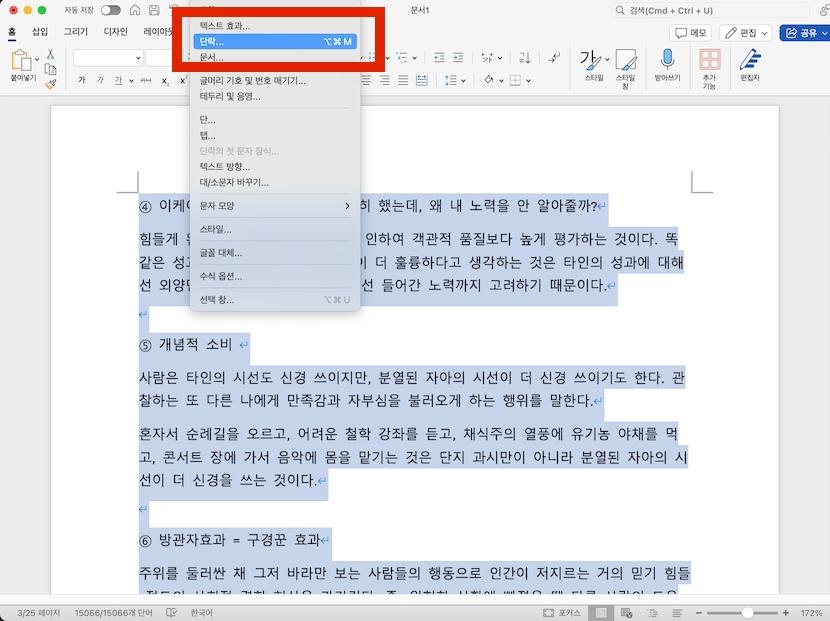Click the increase indent icon
The height and width of the screenshot is (621, 830).
(458, 57)
